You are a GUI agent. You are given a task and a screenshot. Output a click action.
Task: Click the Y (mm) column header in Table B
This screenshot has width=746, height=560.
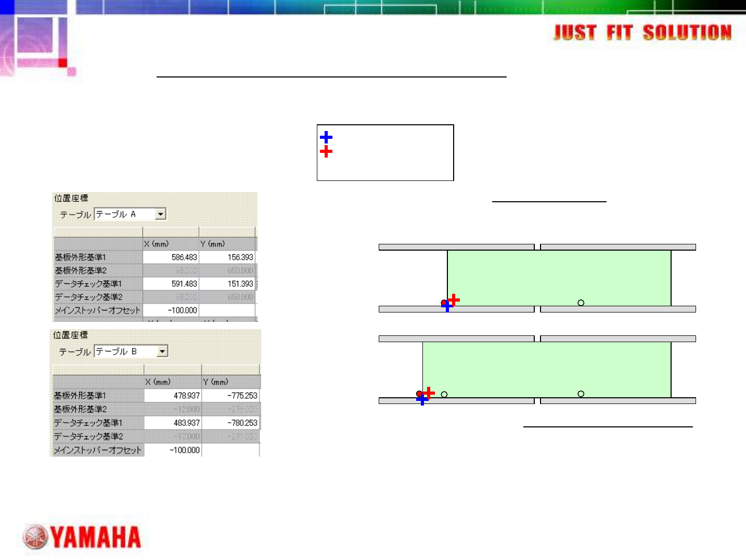coord(230,382)
